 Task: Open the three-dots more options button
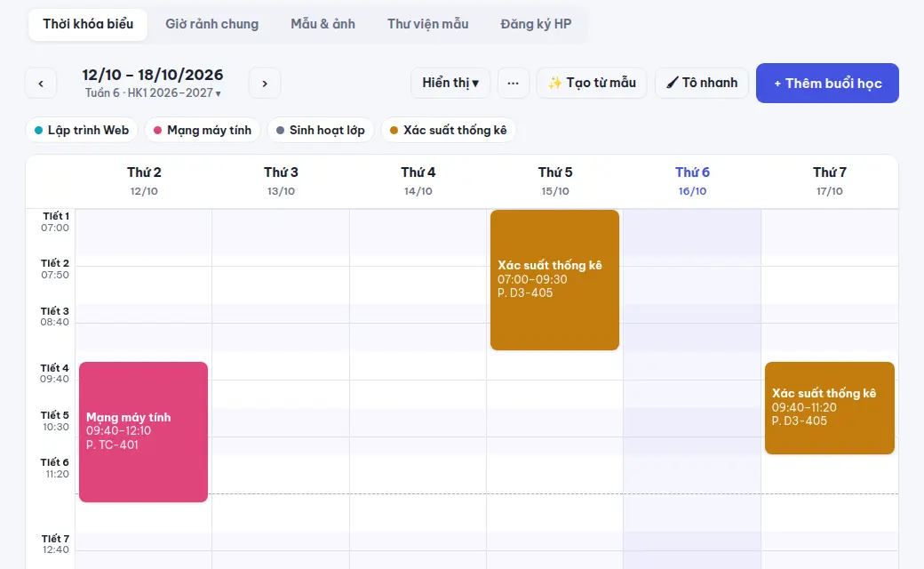[514, 84]
